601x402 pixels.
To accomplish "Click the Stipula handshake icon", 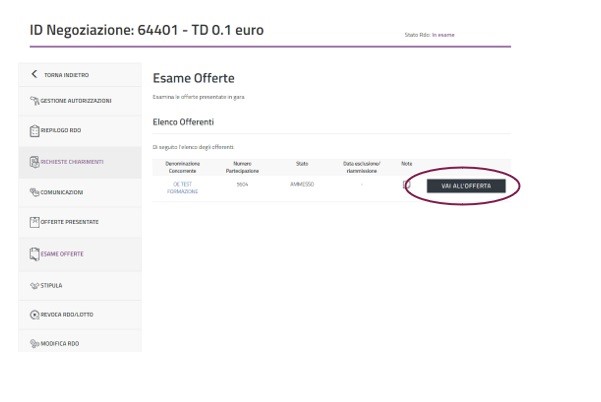I will pos(35,285).
